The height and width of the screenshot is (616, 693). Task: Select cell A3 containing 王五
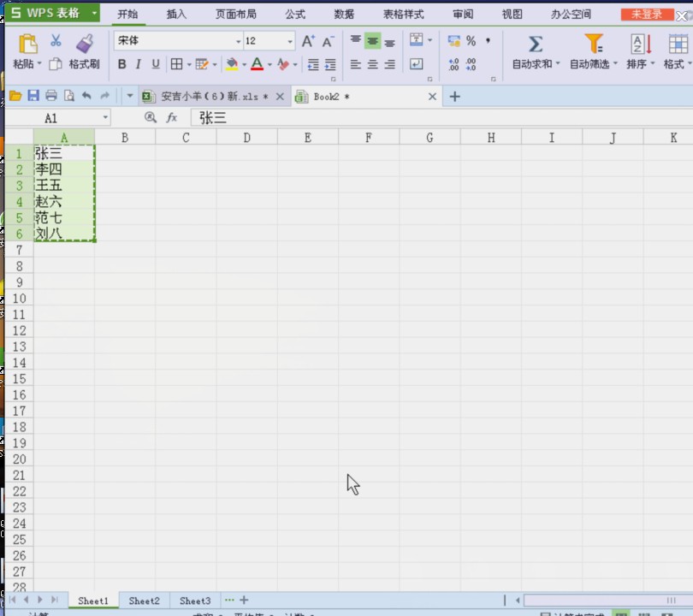pos(64,186)
